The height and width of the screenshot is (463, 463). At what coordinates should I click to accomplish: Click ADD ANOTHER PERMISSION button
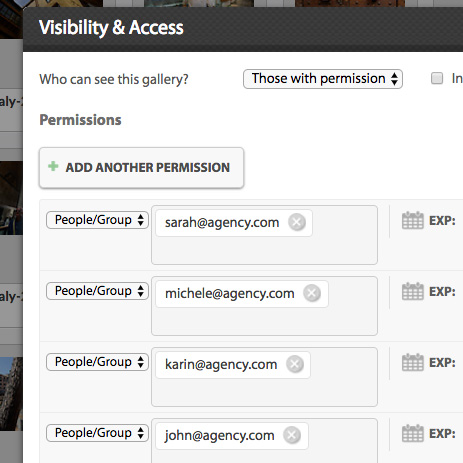click(x=141, y=168)
